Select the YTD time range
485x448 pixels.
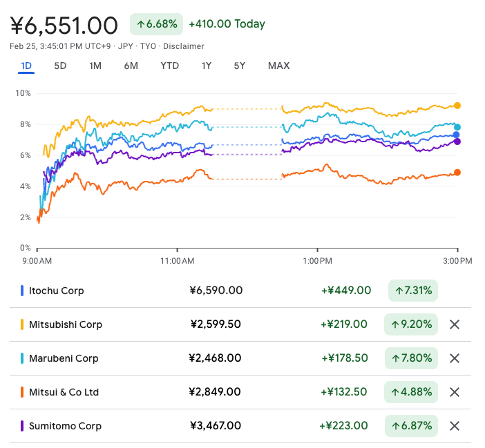tap(169, 66)
